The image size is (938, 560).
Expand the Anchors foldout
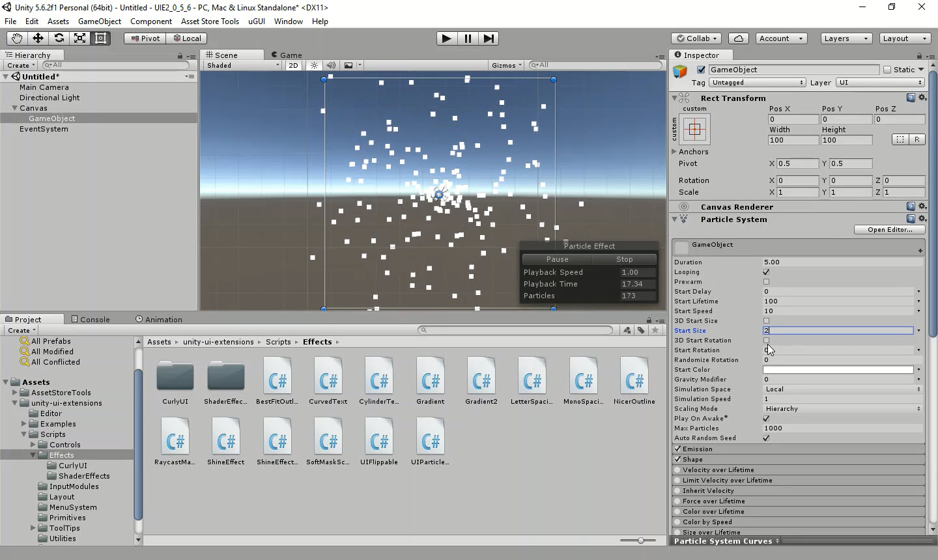click(675, 152)
